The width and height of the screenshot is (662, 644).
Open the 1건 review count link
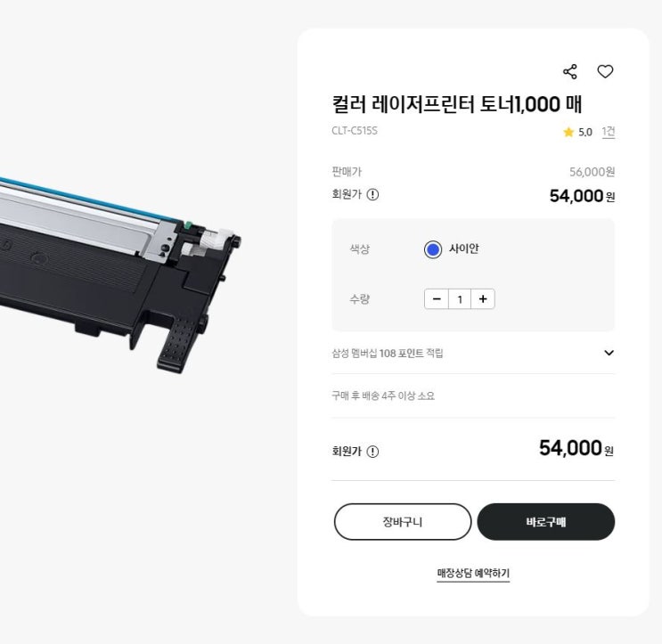(609, 132)
